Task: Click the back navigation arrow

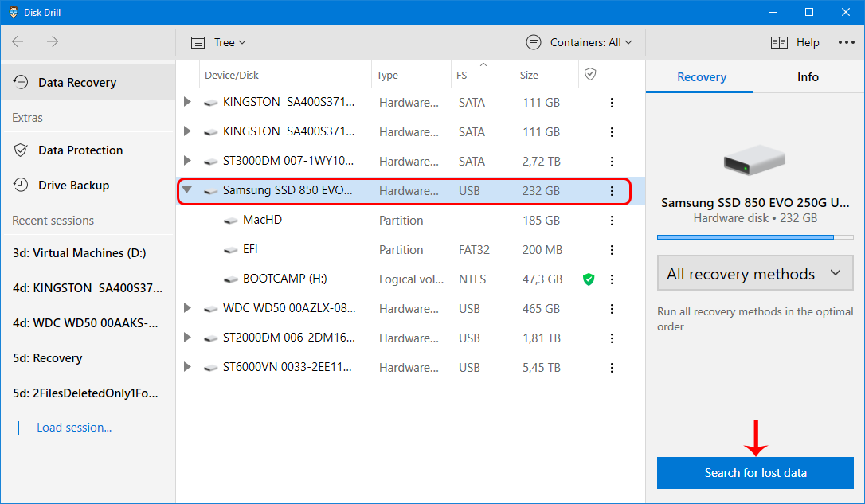Action: click(x=18, y=41)
